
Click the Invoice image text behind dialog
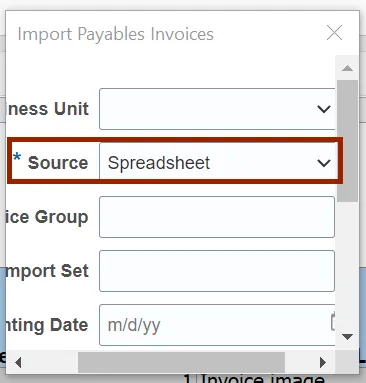pyautogui.click(x=262, y=379)
